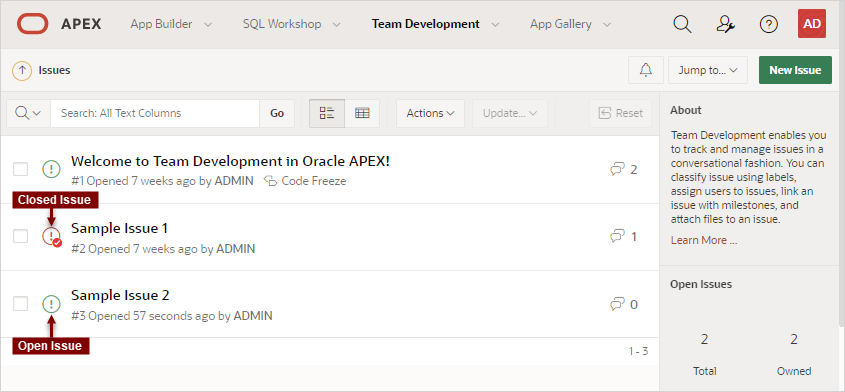This screenshot has width=845, height=392.
Task: Click the notification bell icon
Action: point(646,70)
